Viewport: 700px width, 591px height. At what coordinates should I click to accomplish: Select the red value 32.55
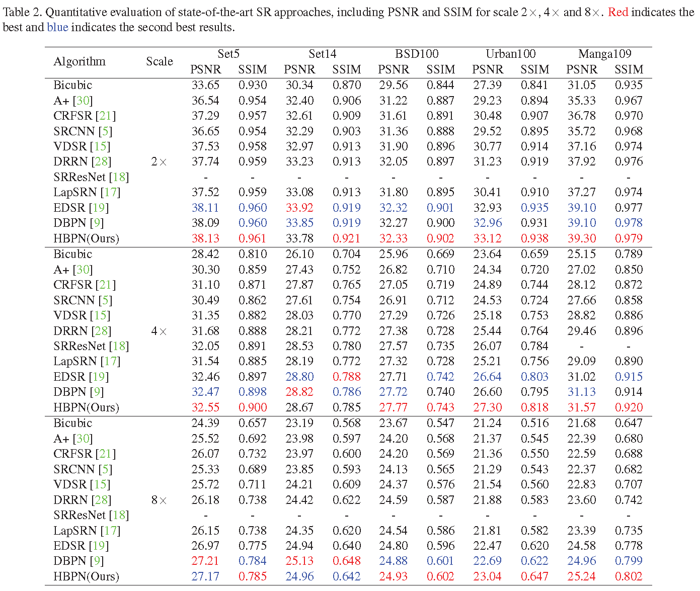click(205, 407)
